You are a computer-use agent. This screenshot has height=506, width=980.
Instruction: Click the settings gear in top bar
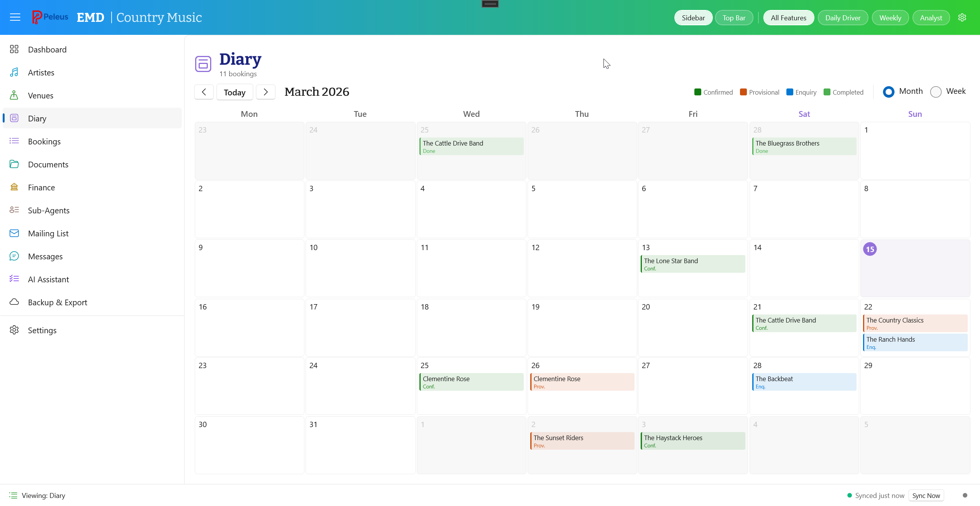(963, 17)
